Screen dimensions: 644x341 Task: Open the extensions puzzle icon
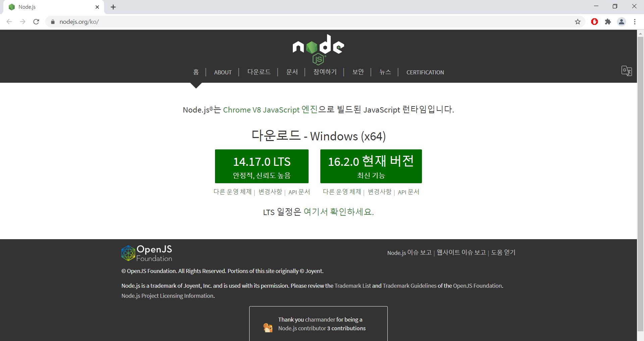(x=608, y=22)
